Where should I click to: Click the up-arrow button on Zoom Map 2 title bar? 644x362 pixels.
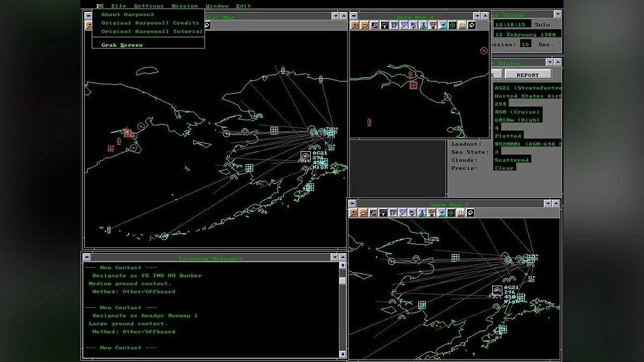(486, 16)
